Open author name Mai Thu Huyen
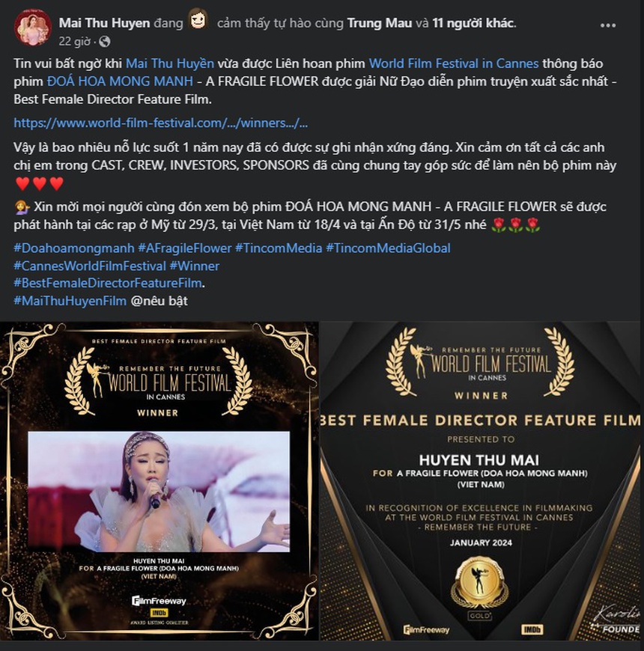The image size is (644, 651). [104, 23]
